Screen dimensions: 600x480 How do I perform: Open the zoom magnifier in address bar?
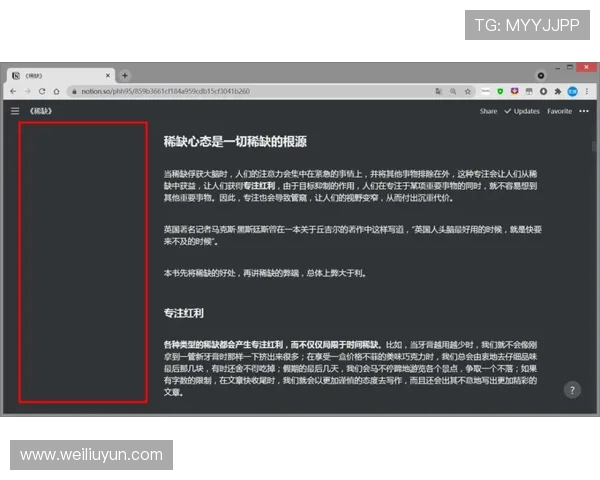tap(453, 91)
